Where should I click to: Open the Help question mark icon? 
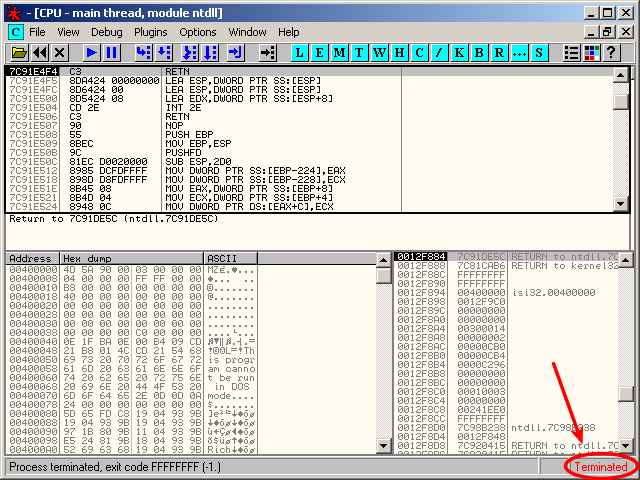(x=611, y=52)
